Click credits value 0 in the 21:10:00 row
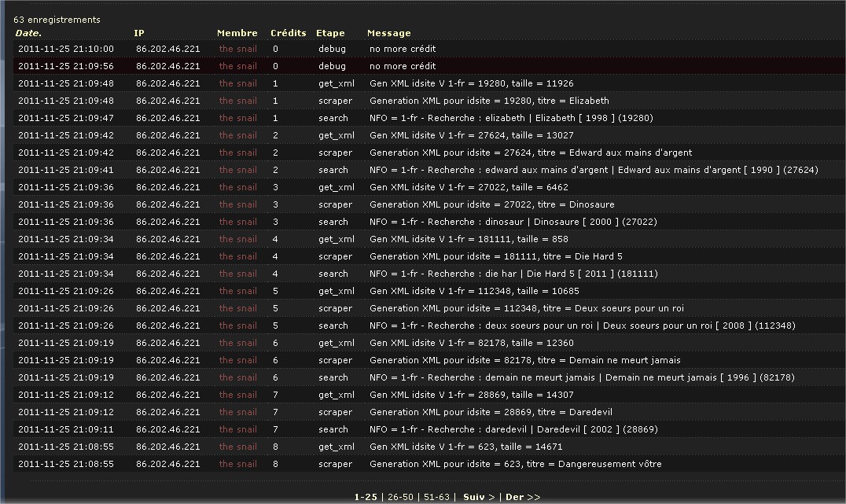 [x=275, y=49]
